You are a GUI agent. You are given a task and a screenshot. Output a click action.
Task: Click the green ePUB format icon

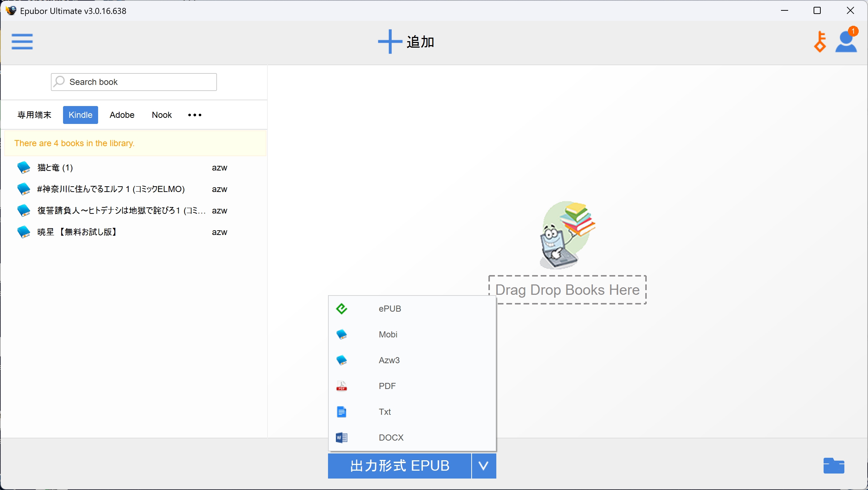[342, 309]
